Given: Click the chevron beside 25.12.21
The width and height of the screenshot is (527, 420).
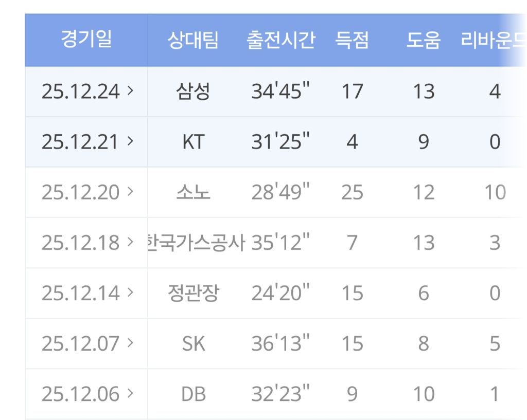Looking at the screenshot, I should click(130, 141).
